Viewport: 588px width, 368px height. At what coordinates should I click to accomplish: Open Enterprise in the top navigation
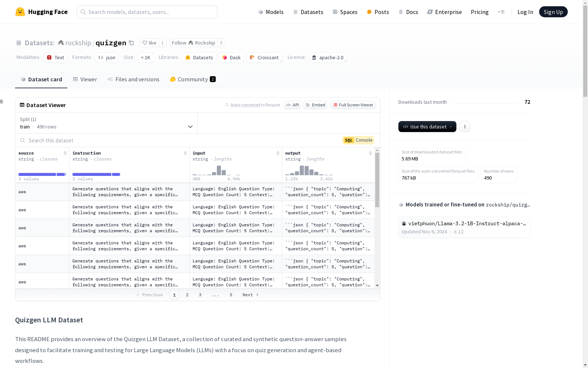pos(444,12)
